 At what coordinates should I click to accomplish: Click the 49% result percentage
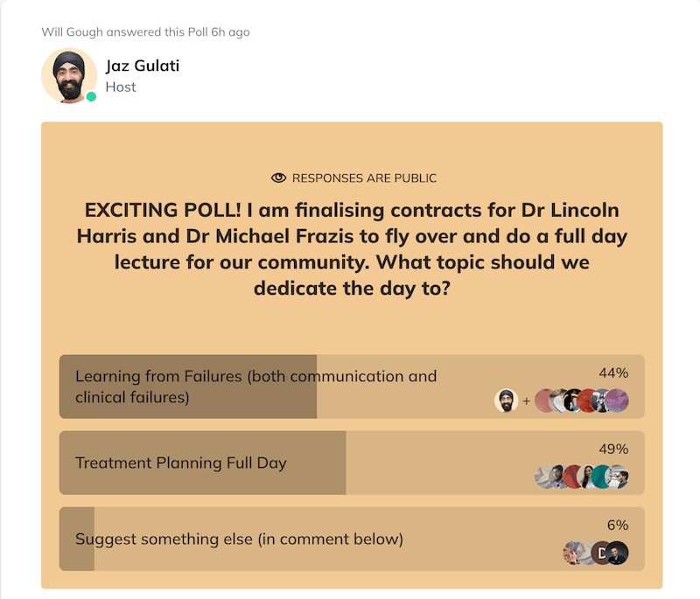tap(613, 449)
